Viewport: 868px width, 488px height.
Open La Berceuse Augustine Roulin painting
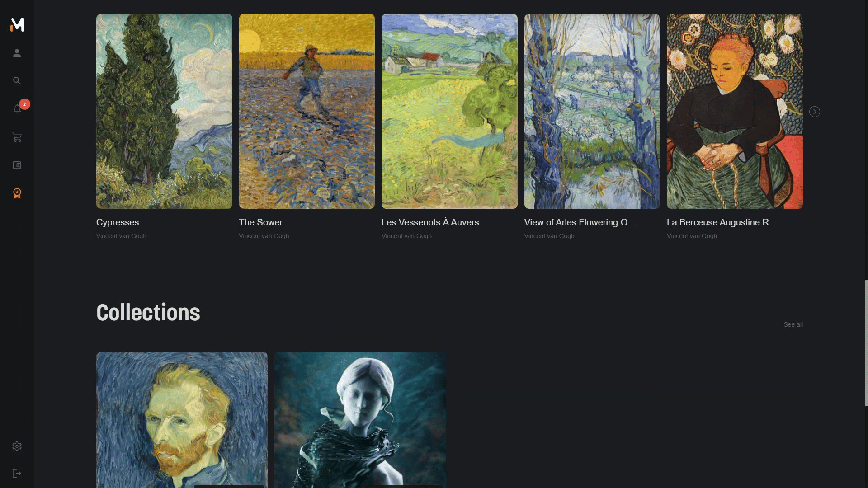[735, 111]
